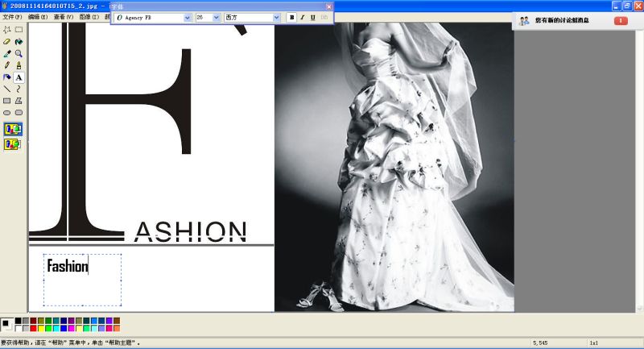Pick dark gray swatch in top row

coord(26,321)
